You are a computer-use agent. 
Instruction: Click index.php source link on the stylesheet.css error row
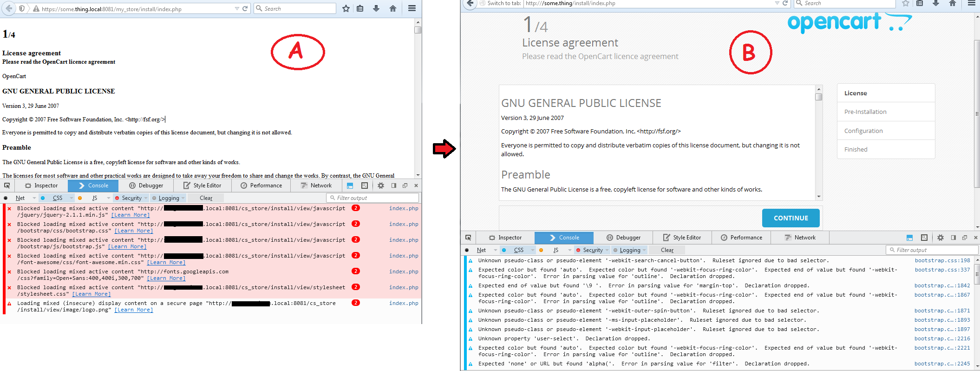(404, 287)
